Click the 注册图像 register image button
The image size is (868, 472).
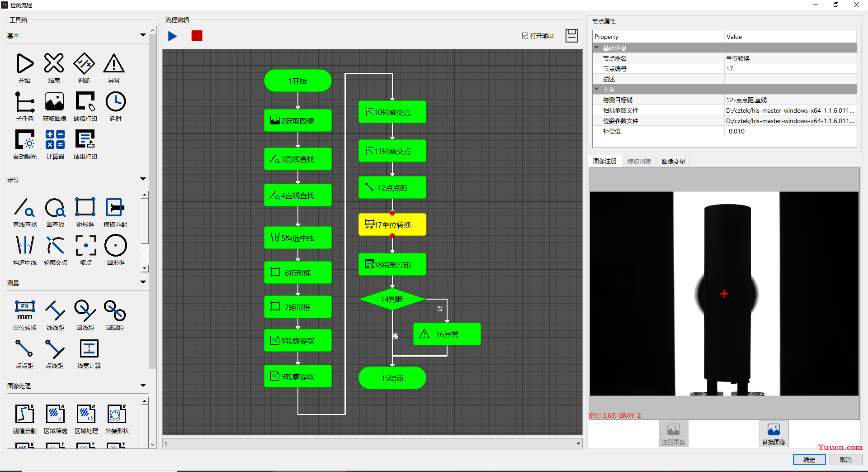[x=674, y=434]
